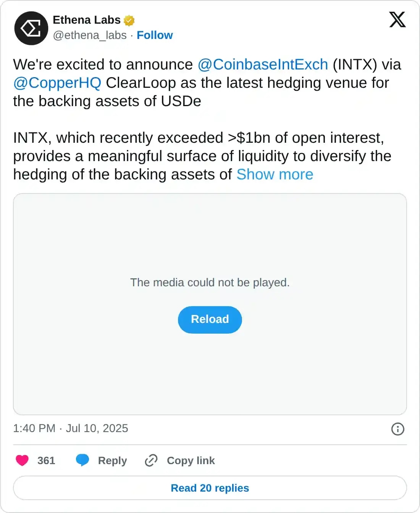
Task: Click the like count showing 361
Action: pyautogui.click(x=46, y=461)
